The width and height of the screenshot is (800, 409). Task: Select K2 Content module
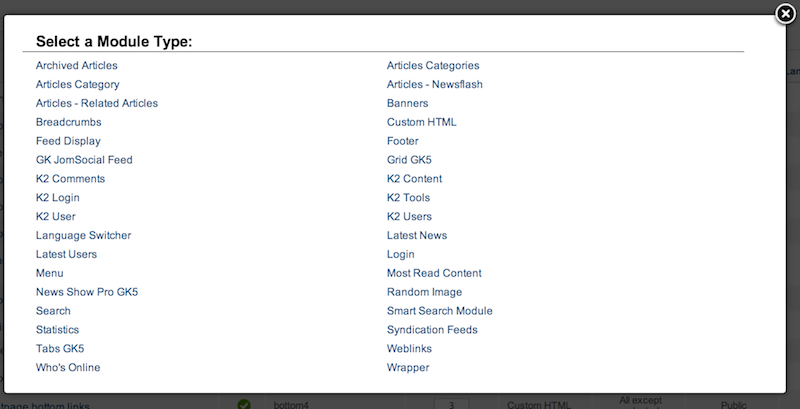coord(414,178)
